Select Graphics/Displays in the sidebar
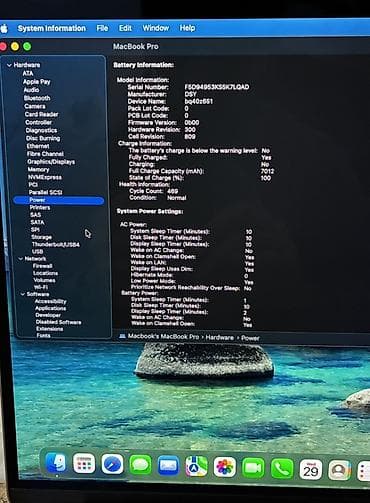 pos(51,162)
